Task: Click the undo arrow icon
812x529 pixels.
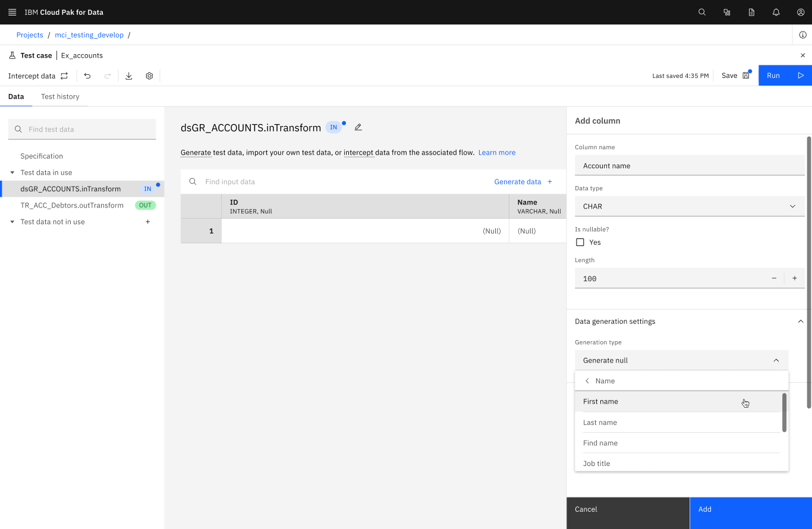Action: tap(87, 76)
